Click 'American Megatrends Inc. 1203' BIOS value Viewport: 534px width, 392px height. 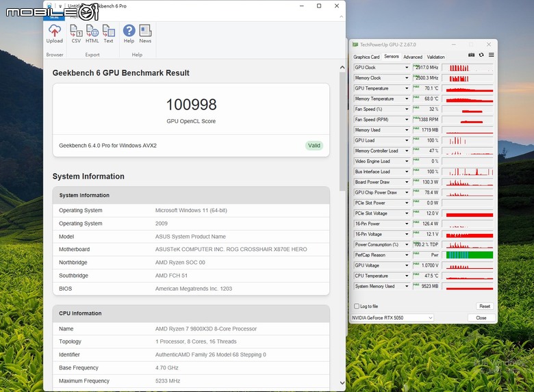coord(194,289)
